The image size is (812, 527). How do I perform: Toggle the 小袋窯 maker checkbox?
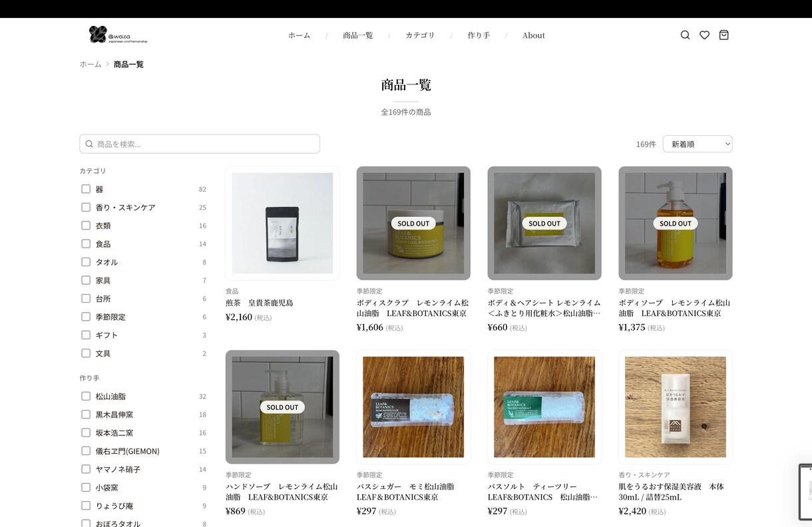coord(86,487)
